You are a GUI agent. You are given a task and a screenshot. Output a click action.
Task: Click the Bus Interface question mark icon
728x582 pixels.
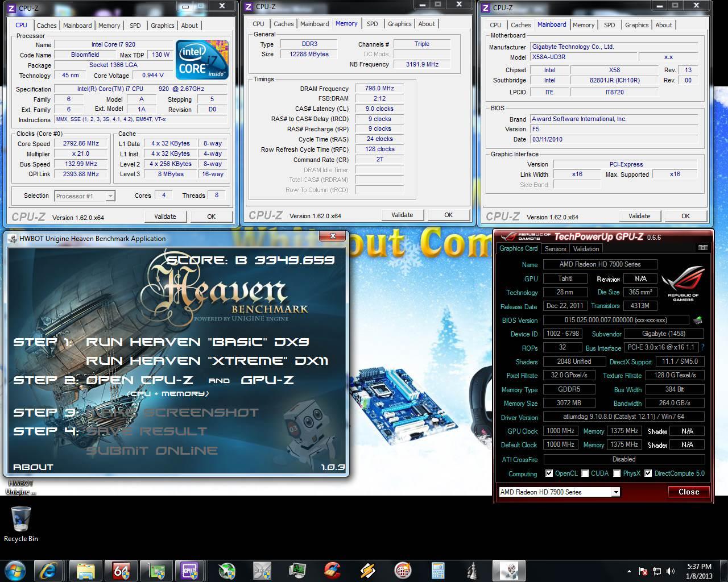[x=702, y=347]
